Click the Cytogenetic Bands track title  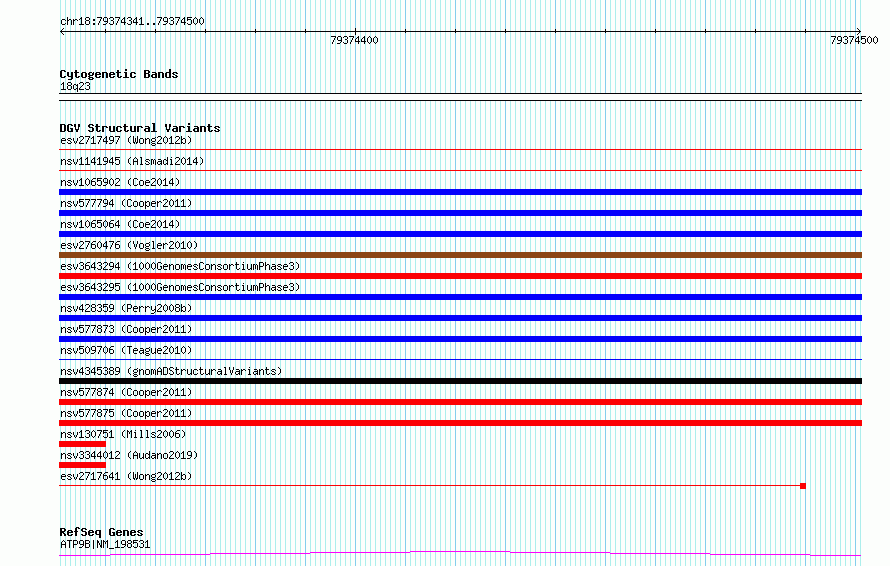coord(119,74)
